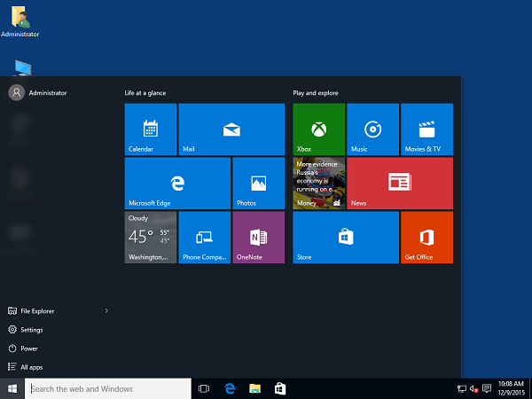Open the Cloudy Washington weather tile
532x399 pixels.
pyautogui.click(x=151, y=237)
